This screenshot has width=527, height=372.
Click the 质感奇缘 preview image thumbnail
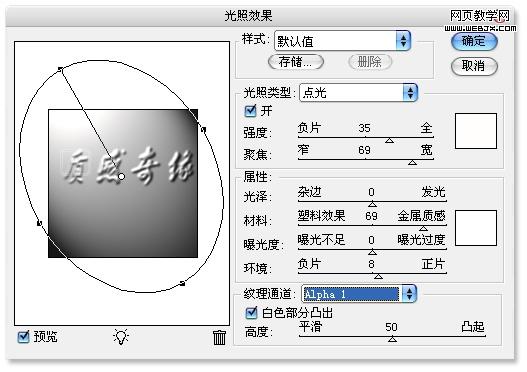tap(123, 183)
